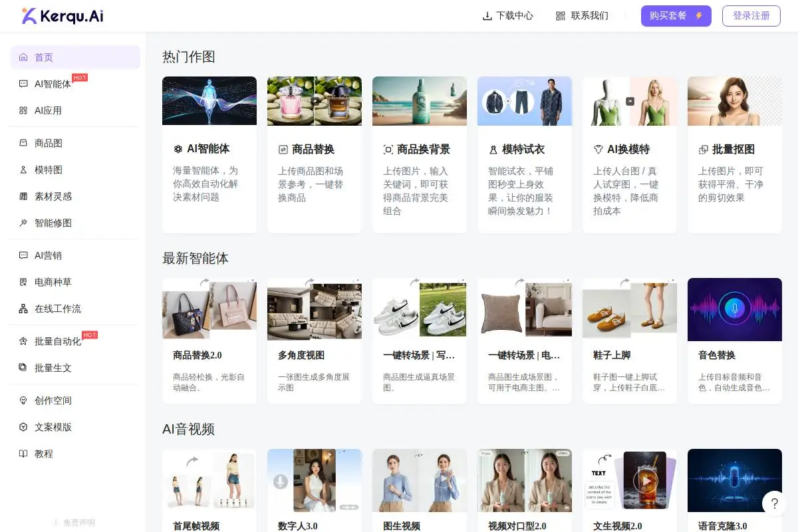Click the dress icon in the 模特试衣 card title
The image size is (798, 532).
point(493,150)
